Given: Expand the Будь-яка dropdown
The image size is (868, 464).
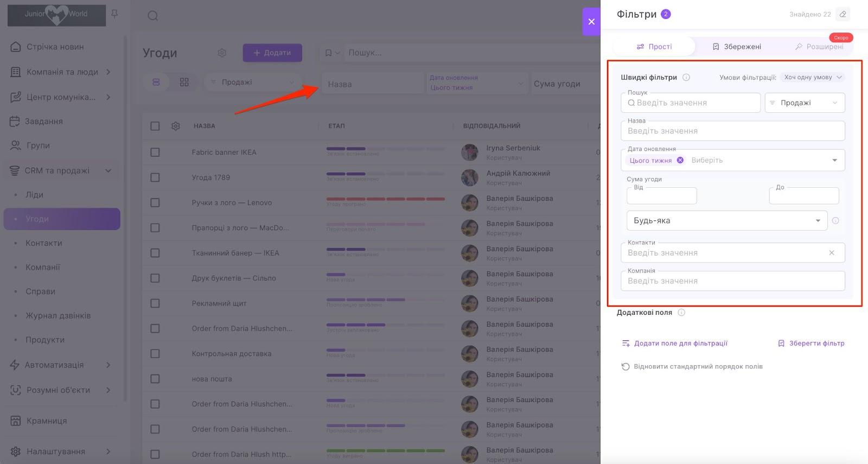Looking at the screenshot, I should [726, 221].
